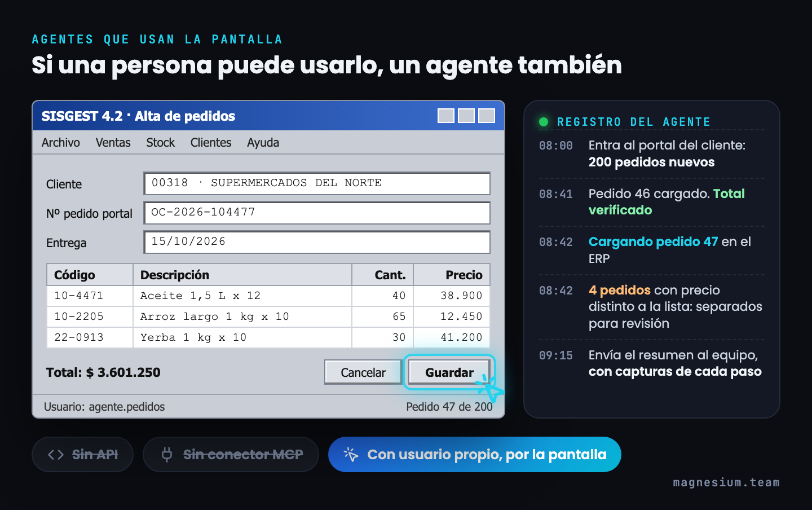Viewport: 812px width, 510px height.
Task: Click the Sin API pill
Action: tap(82, 454)
